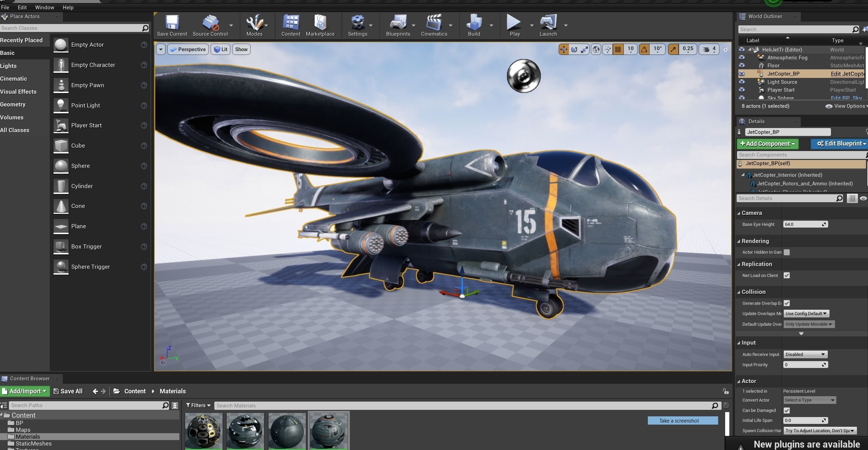Toggle visibility of Atmospheric Fog
This screenshot has width=868, height=450.
pyautogui.click(x=742, y=57)
